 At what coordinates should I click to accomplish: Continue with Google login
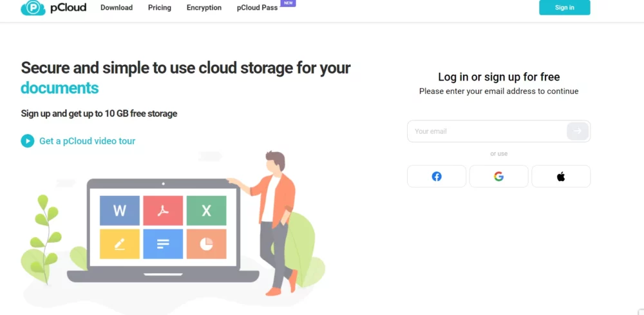click(x=499, y=177)
